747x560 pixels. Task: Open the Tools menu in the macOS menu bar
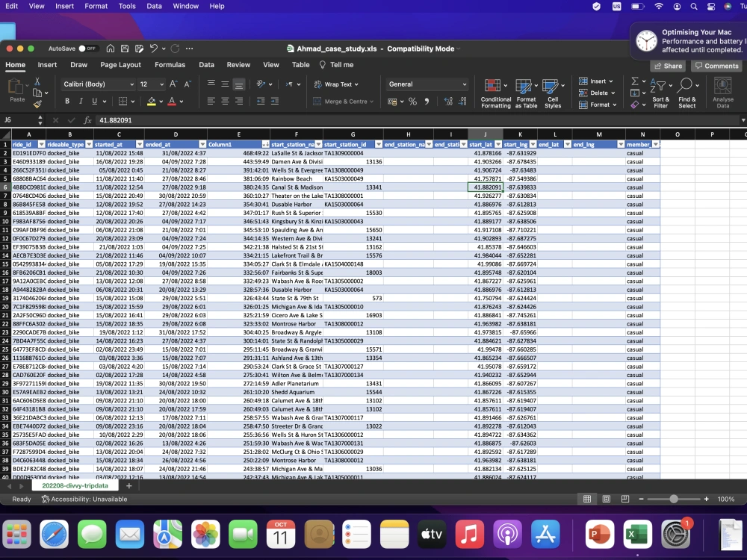coord(127,6)
